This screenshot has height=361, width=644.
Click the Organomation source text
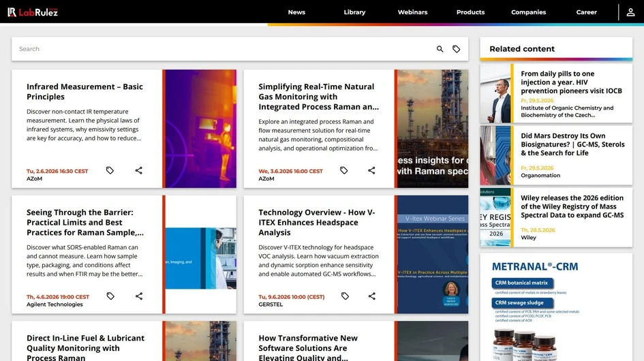coord(540,175)
